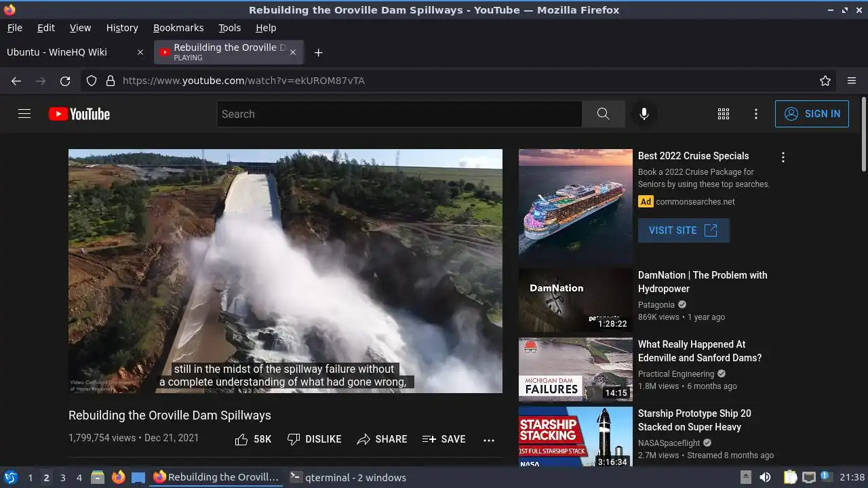Open 'What Really Happened At Edenville' title
868x488 pixels.
coord(700,351)
